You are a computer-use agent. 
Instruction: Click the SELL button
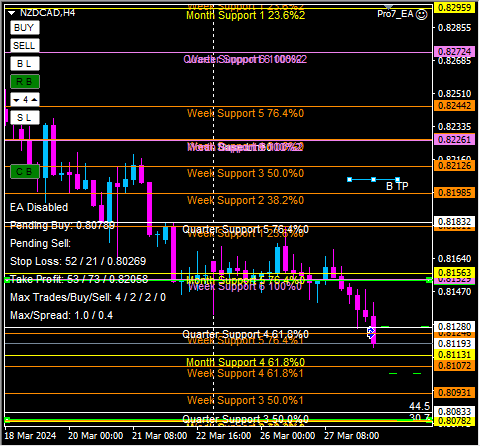pyautogui.click(x=25, y=46)
